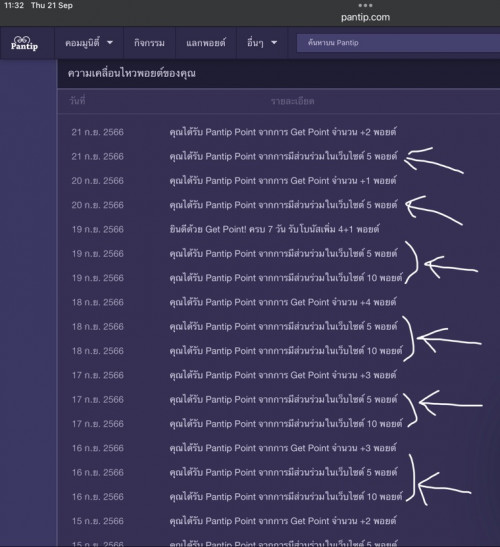The image size is (500, 547).
Task: Tap the pantip.com address bar
Action: coord(365,17)
